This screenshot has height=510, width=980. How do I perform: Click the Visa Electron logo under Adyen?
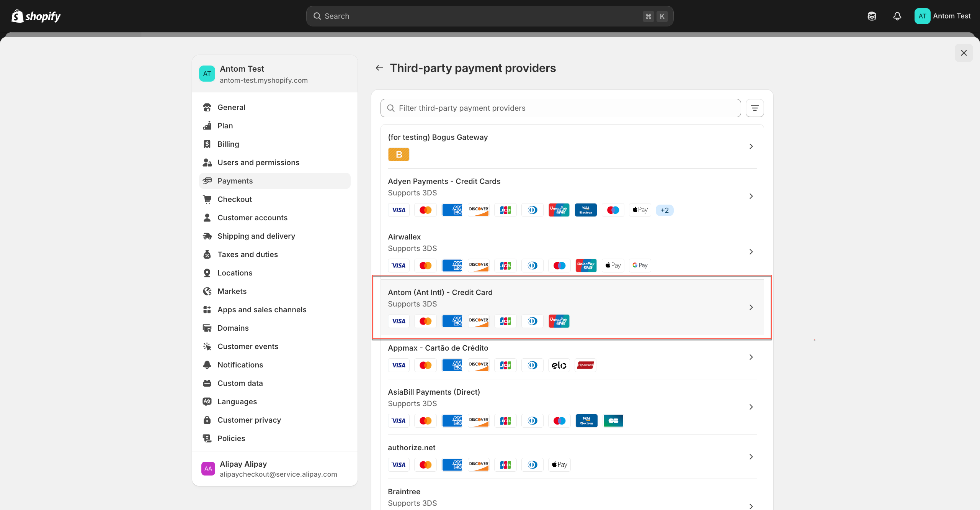[x=586, y=210]
